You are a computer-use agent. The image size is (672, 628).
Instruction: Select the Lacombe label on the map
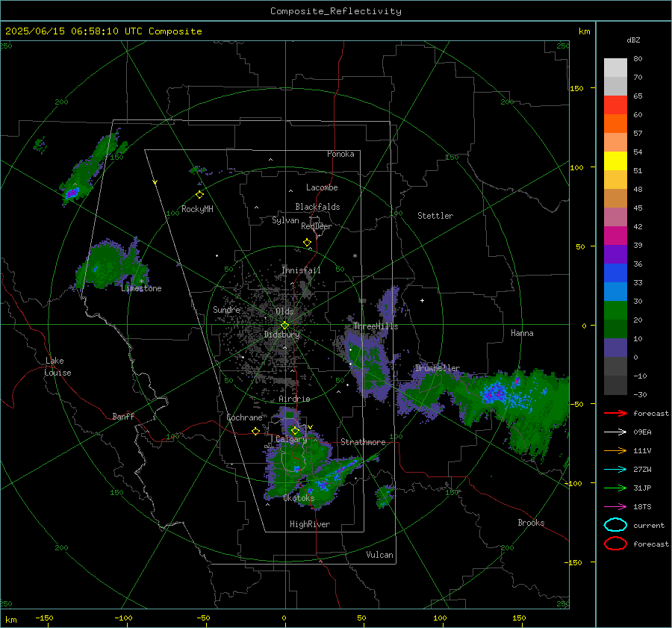pyautogui.click(x=322, y=187)
